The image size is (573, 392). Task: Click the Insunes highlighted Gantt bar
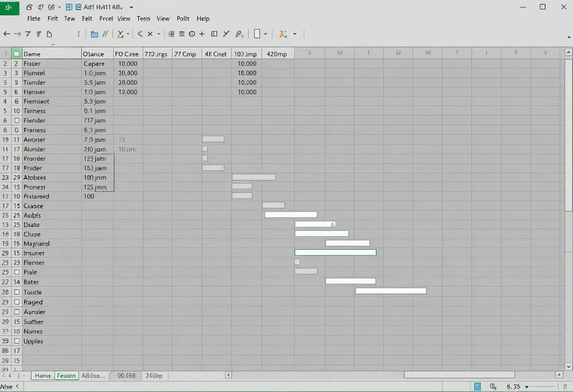tap(335, 252)
